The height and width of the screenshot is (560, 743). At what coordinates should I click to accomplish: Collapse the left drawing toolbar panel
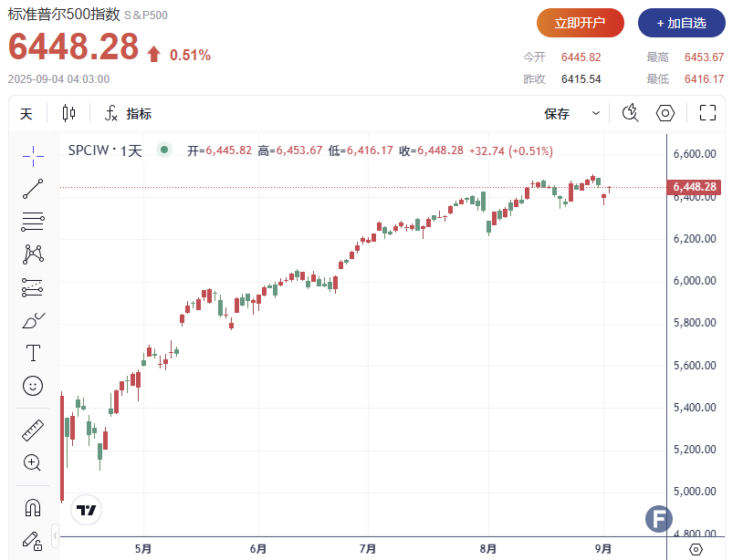pos(56,534)
